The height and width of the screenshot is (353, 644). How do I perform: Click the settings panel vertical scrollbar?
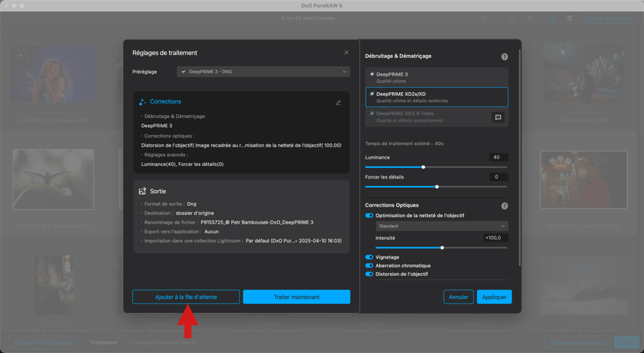519,158
